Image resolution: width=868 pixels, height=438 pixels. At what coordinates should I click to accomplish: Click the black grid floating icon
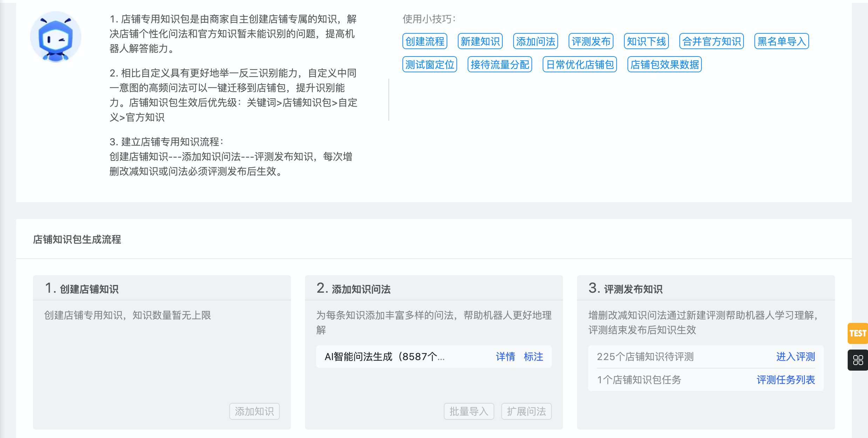(857, 360)
